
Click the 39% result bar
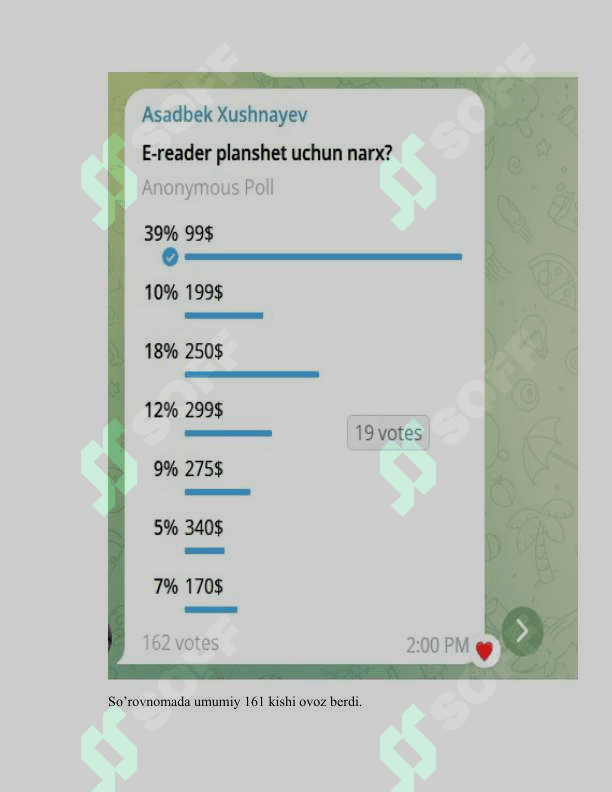(x=323, y=257)
